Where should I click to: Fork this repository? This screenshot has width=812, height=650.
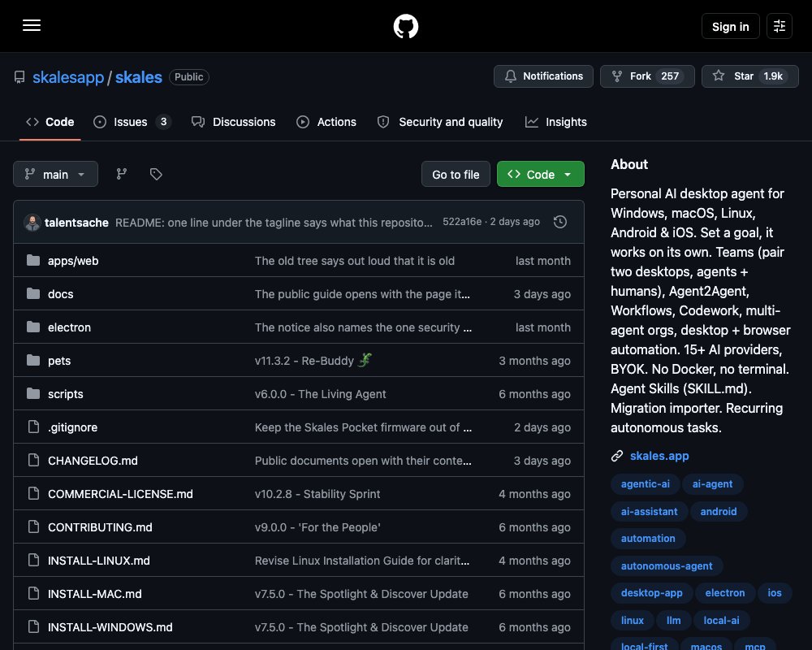point(647,76)
